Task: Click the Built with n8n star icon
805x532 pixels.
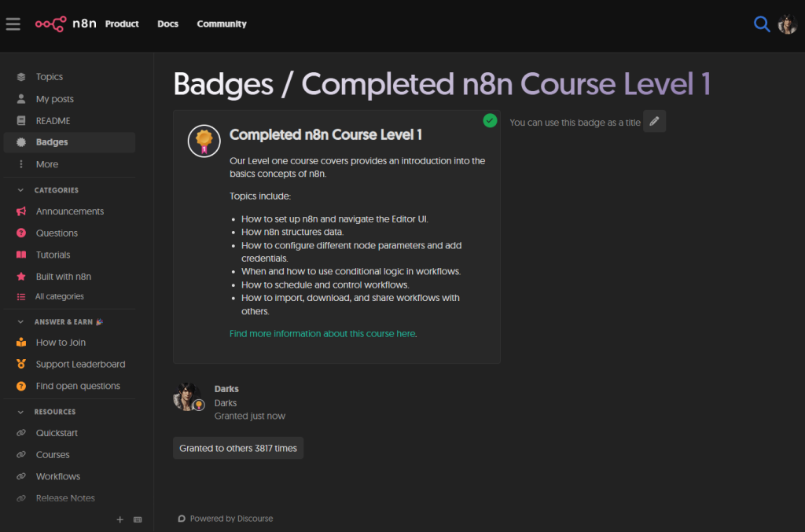Action: [x=21, y=277]
